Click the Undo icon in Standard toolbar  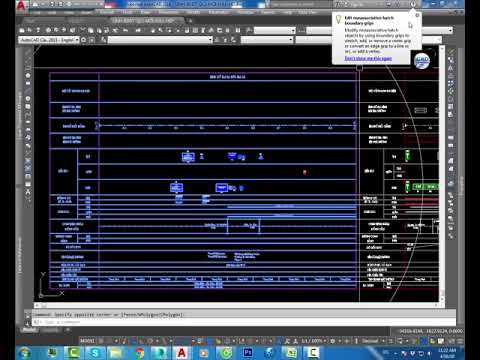125,30
